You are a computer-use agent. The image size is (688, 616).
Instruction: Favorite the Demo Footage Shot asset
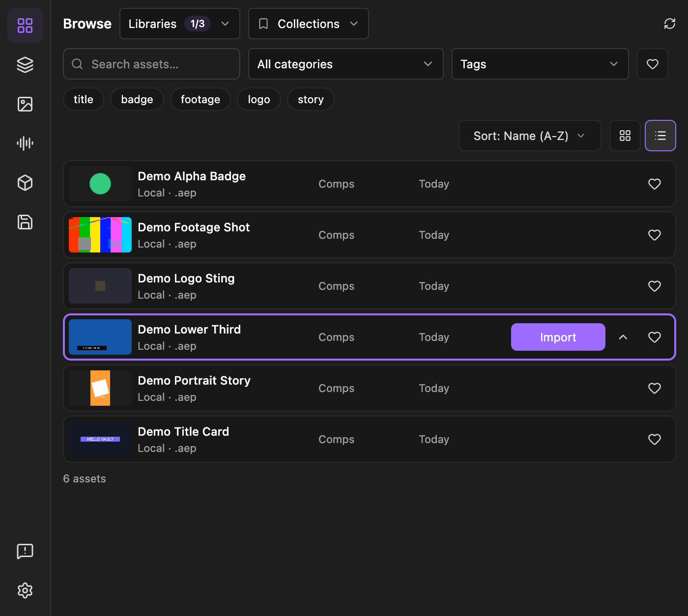(x=655, y=235)
